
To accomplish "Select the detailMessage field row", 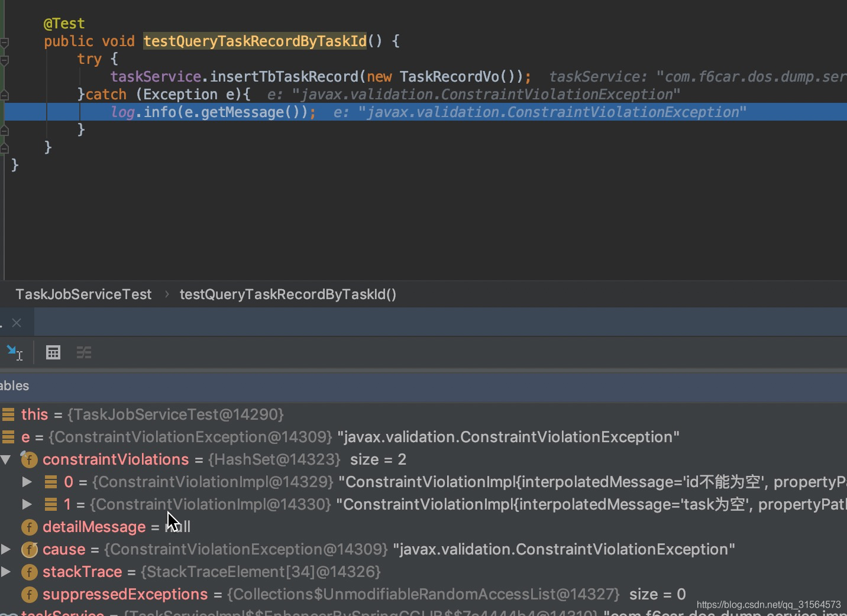I will tap(423, 527).
